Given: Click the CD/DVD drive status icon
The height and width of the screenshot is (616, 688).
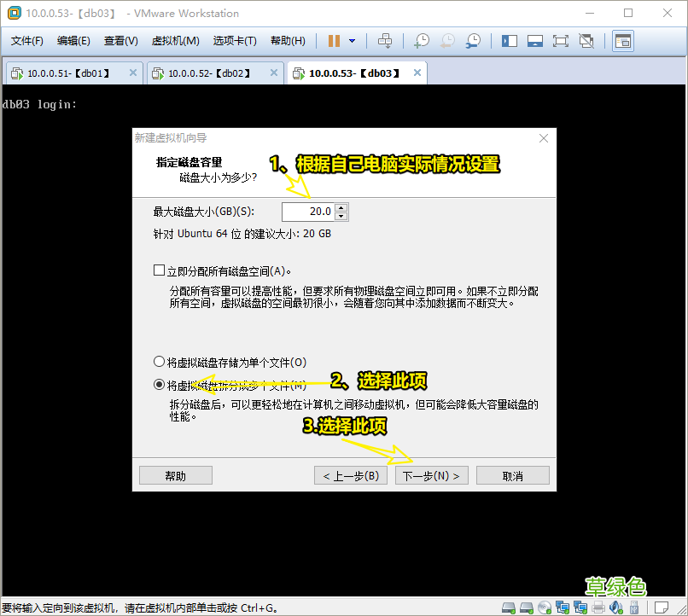Looking at the screenshot, I should (x=545, y=607).
